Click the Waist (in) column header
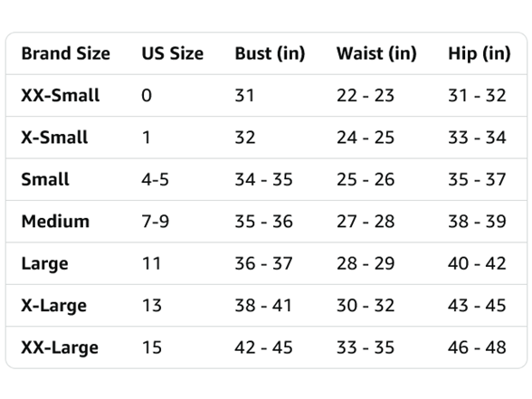 click(376, 53)
